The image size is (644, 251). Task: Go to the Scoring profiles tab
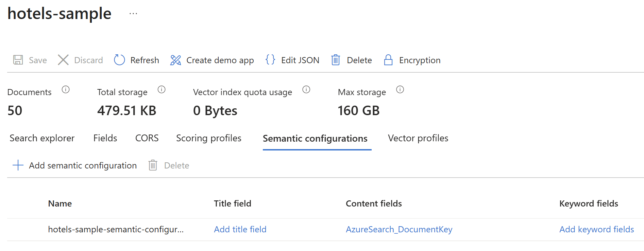coord(208,138)
